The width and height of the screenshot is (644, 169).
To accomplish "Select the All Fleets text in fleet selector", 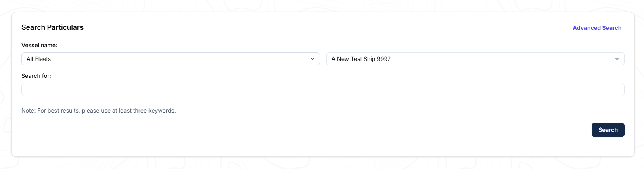I will (x=39, y=59).
